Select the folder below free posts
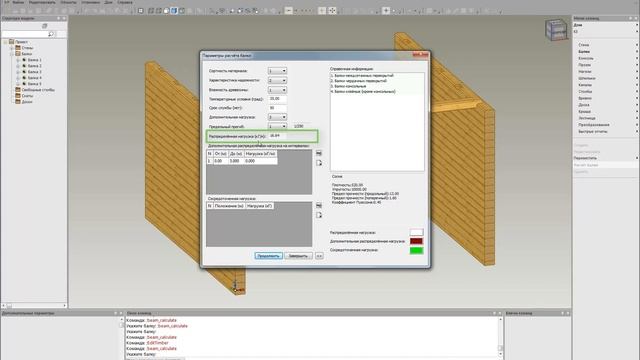640x360 pixels. coord(27,96)
